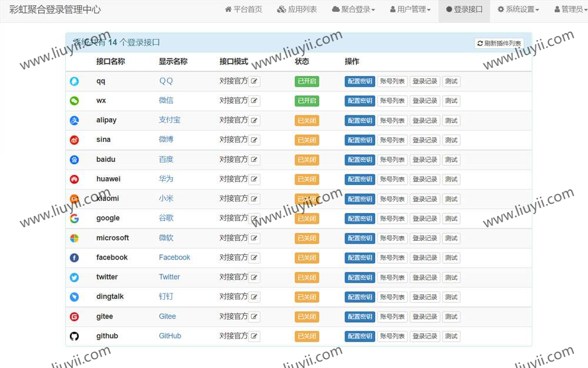Click 彩虹聚合登录管理中心 site title
The width and height of the screenshot is (588, 368).
[x=55, y=9]
